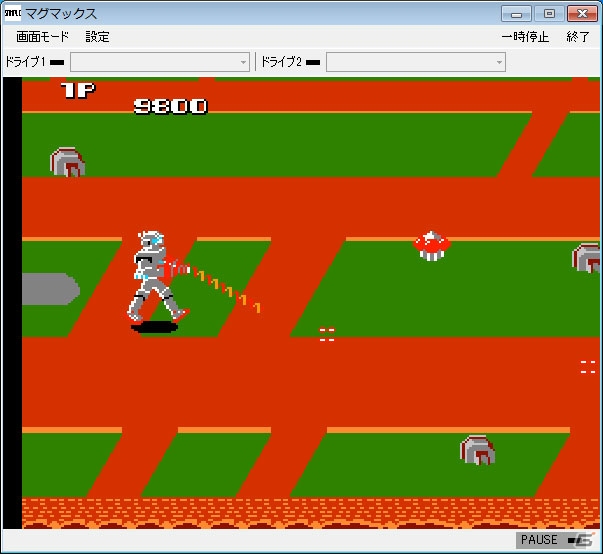Open the 画面モード menu
The image size is (603, 554).
(42, 37)
